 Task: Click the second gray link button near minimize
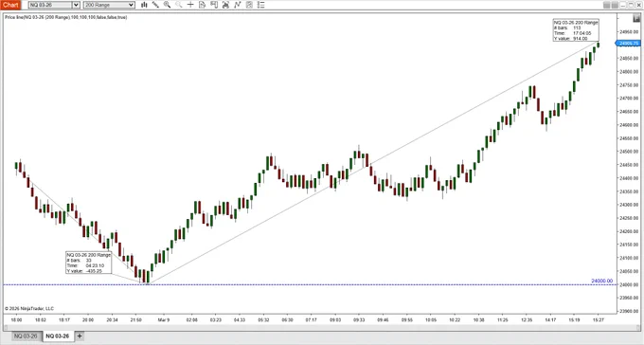point(615,5)
